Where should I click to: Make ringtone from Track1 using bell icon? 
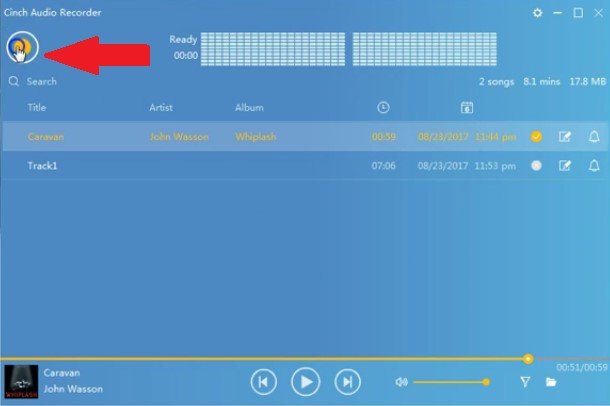click(x=594, y=166)
